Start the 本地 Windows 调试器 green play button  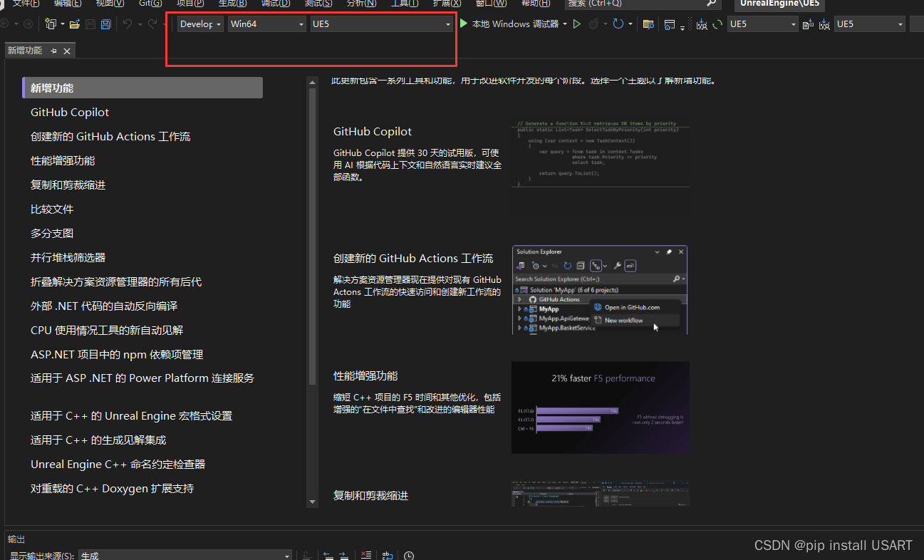464,24
